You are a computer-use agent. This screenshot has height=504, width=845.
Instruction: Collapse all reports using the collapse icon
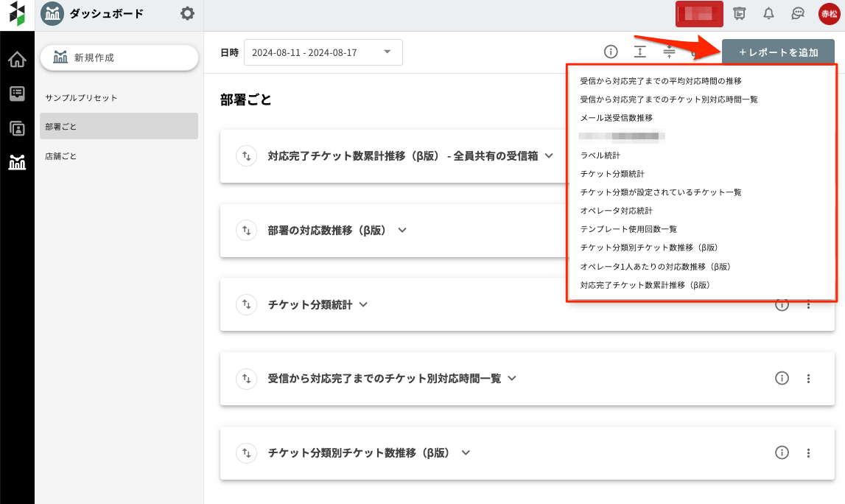click(669, 52)
